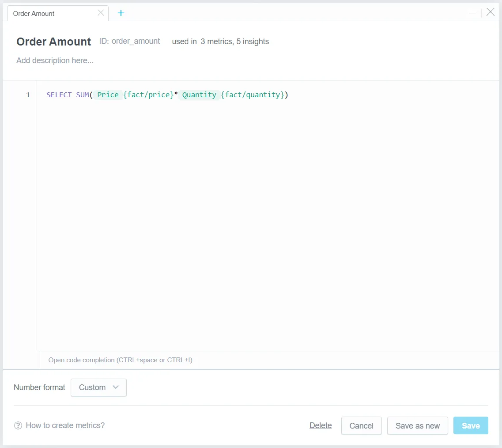
Task: Open the Number format dropdown
Action: (x=98, y=387)
